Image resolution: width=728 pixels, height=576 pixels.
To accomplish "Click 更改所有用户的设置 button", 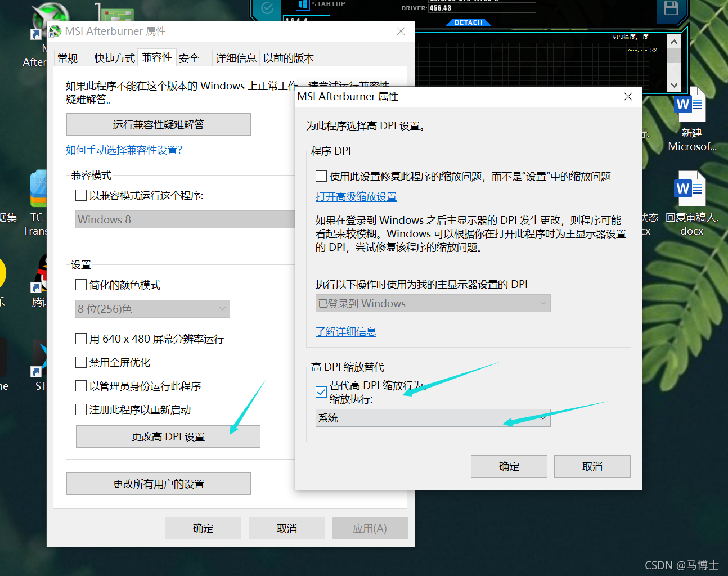I will point(159,484).
